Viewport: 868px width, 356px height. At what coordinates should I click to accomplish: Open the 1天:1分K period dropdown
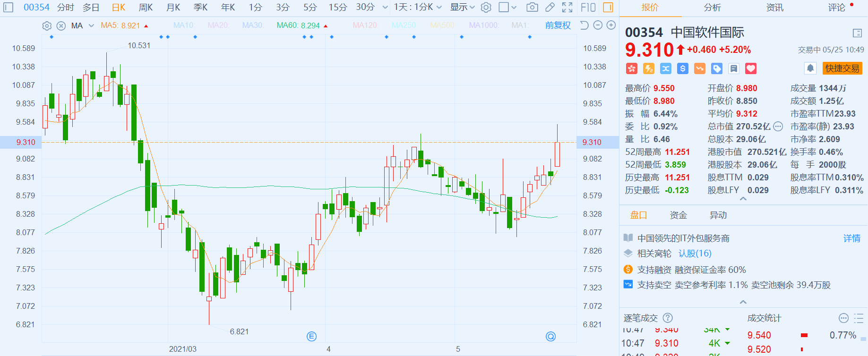(x=418, y=8)
